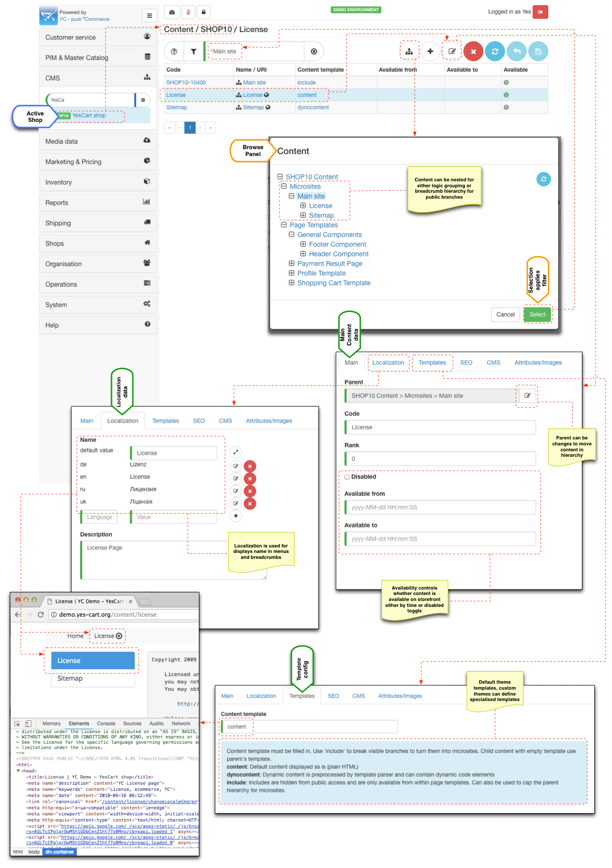
Task: Expand the License node in the content tree
Action: pyautogui.click(x=303, y=206)
